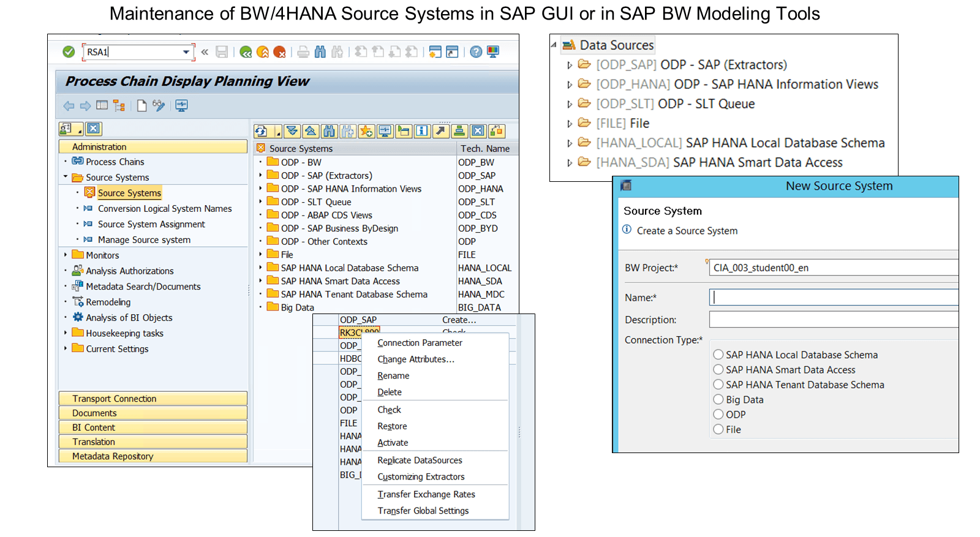Click the Collapse subtree icon
Viewport: 980px width, 537px height.
[x=311, y=131]
